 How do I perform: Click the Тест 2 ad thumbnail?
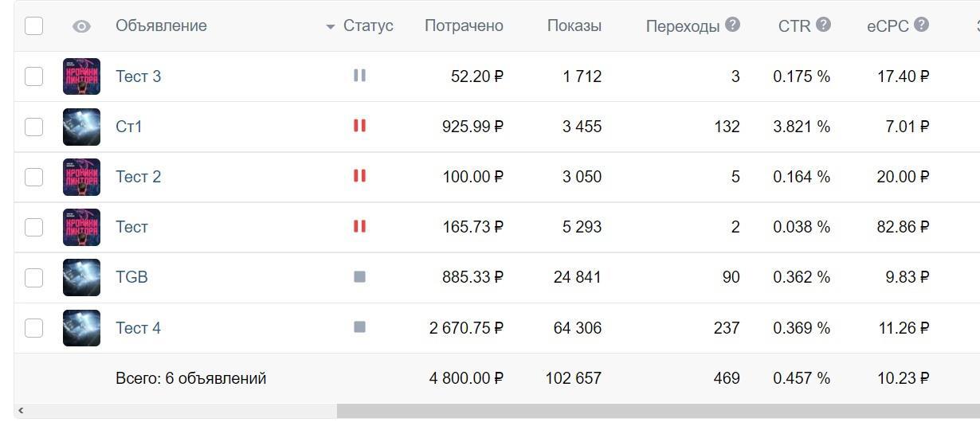81,177
